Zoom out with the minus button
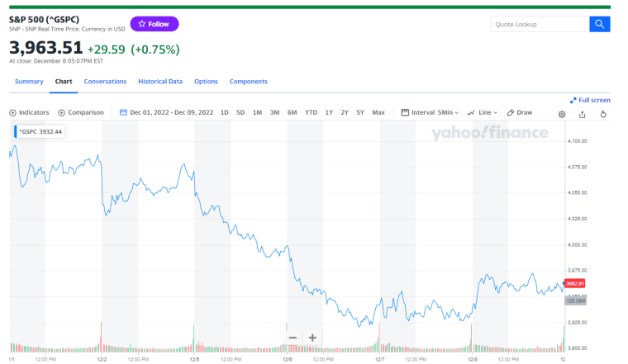The image size is (628, 364). pos(293,338)
